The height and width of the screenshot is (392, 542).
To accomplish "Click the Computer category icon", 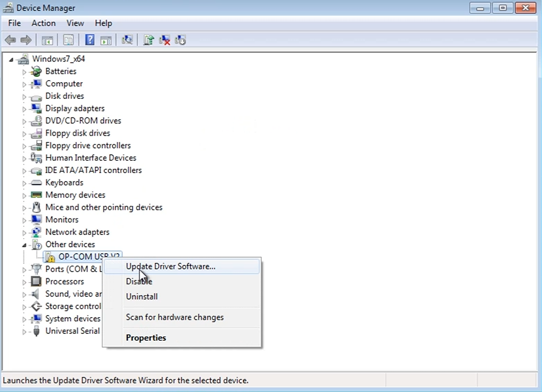I will click(36, 84).
